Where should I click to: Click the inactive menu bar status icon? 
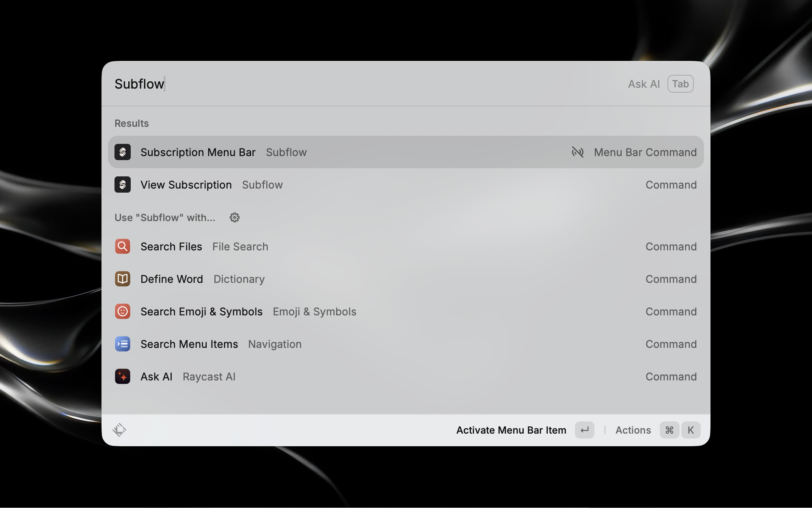[x=578, y=152]
